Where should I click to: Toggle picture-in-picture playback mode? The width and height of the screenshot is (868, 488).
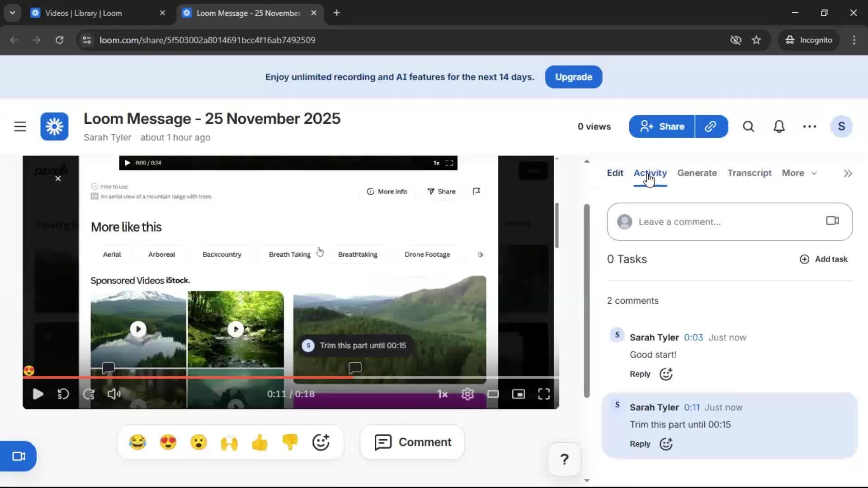[x=519, y=394]
